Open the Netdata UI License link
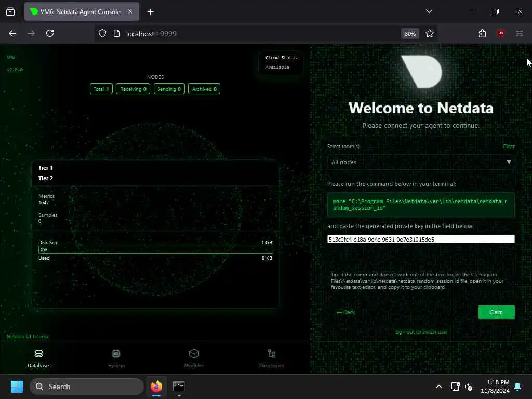 click(28, 336)
